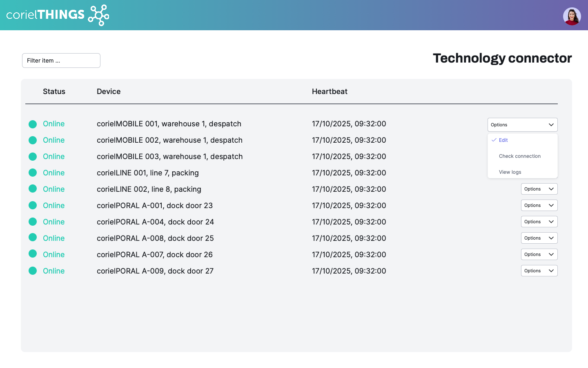
Task: Click status dot beside corielPORAL A-001
Action: 33,205
